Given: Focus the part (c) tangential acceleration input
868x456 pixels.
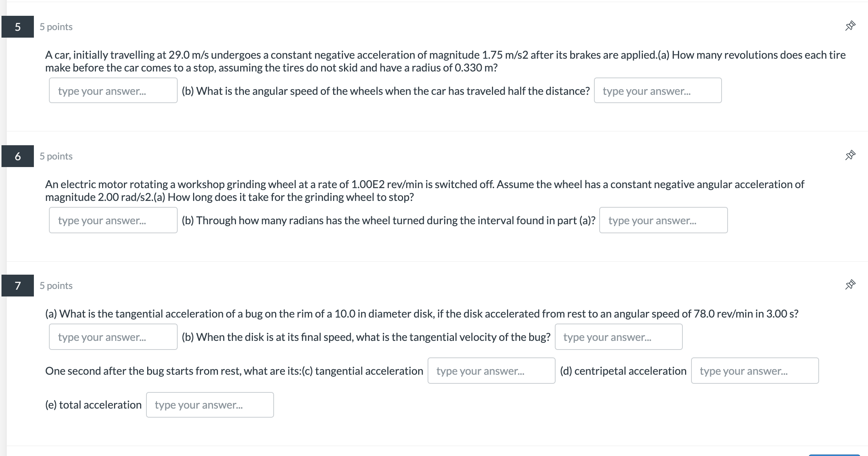Looking at the screenshot, I should [491, 371].
